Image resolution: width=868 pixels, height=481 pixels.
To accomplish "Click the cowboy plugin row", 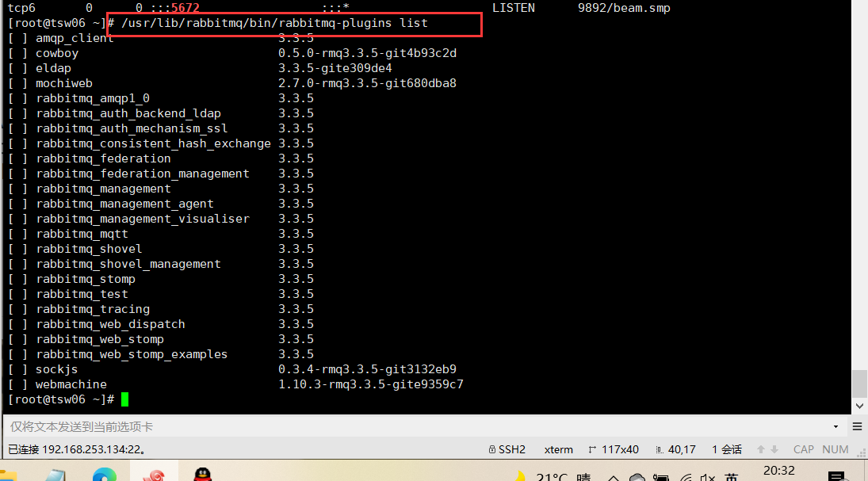I will click(x=232, y=53).
